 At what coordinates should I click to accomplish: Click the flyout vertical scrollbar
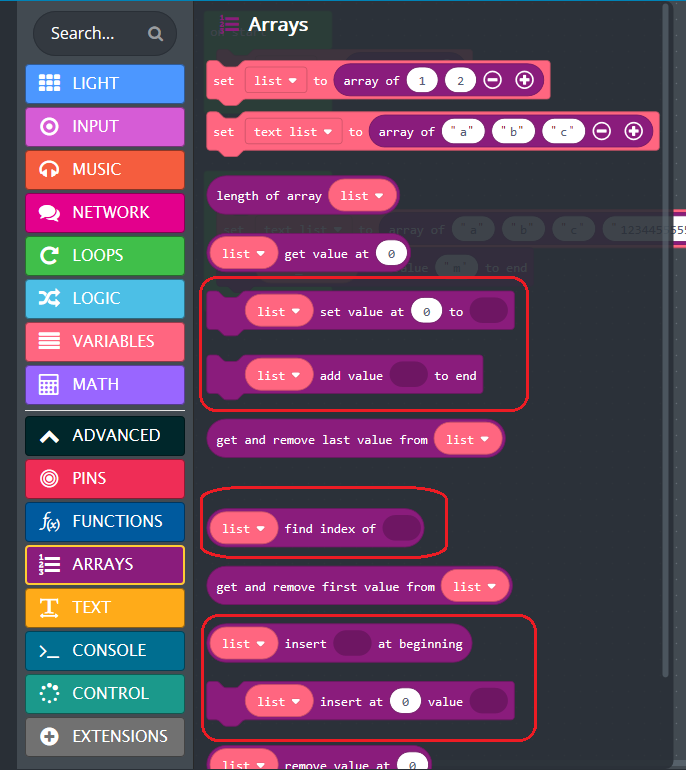pyautogui.click(x=665, y=341)
